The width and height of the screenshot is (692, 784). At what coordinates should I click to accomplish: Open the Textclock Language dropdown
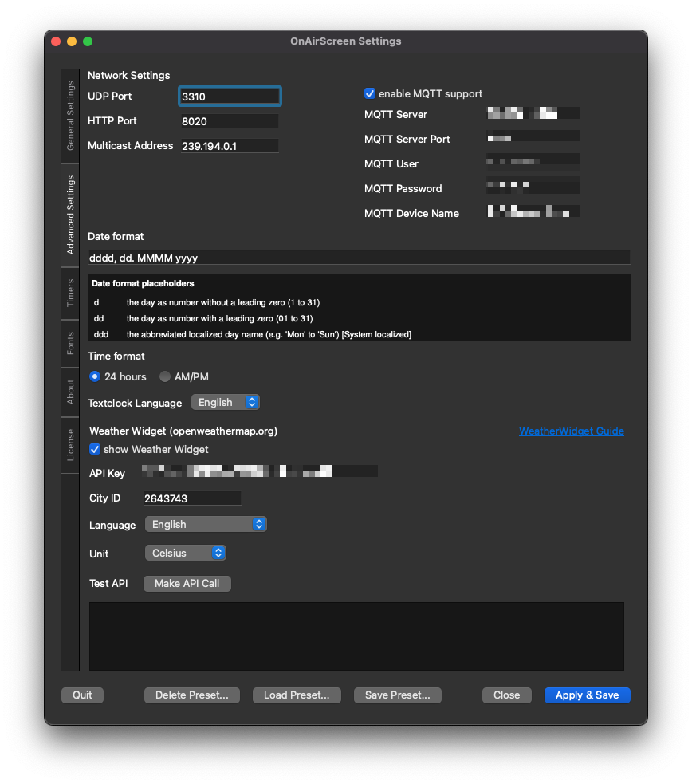(x=226, y=403)
